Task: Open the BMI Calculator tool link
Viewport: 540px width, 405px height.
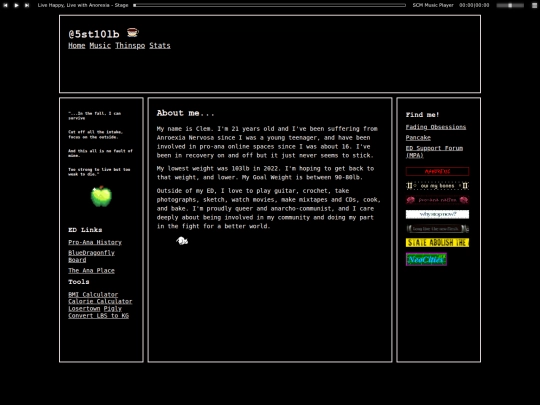Action: [x=93, y=294]
